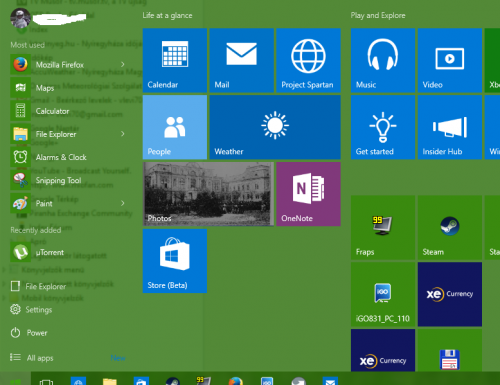Click the New label beside All apps
The height and width of the screenshot is (385, 500).
pos(118,358)
